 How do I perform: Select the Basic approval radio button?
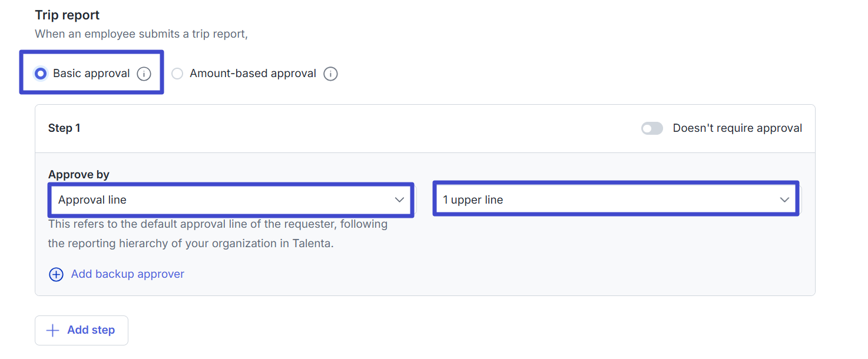pyautogui.click(x=41, y=74)
